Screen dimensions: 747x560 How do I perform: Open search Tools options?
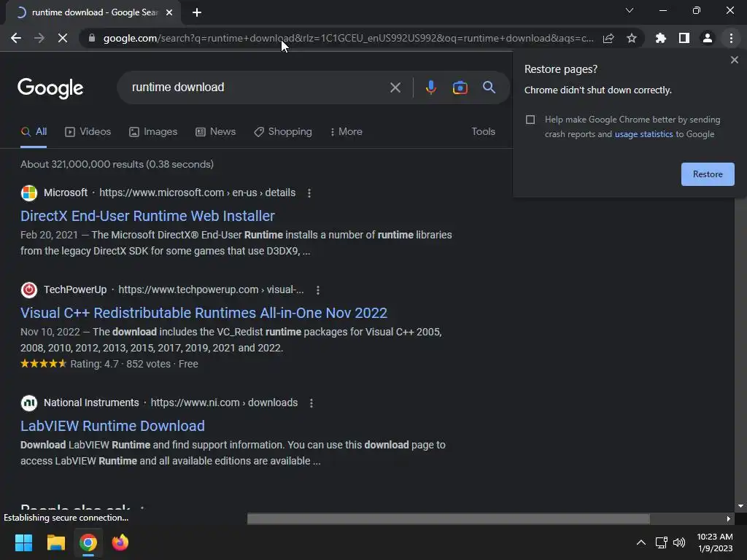click(x=483, y=131)
